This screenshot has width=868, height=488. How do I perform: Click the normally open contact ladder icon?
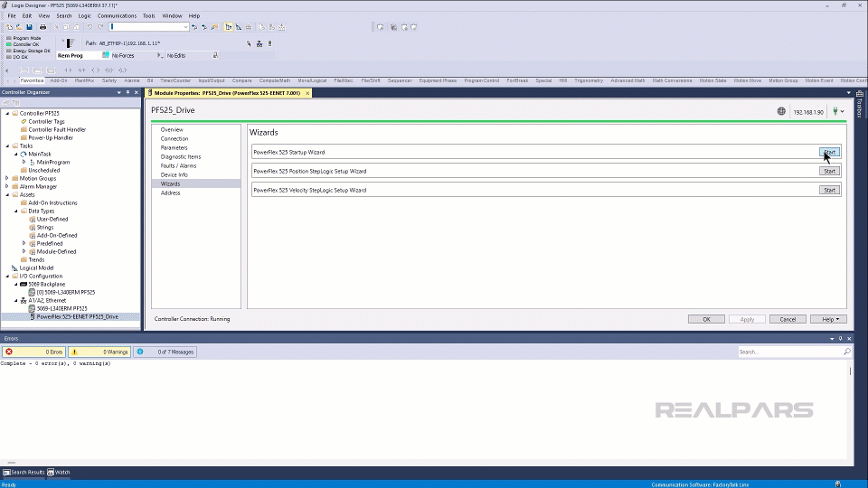point(68,70)
